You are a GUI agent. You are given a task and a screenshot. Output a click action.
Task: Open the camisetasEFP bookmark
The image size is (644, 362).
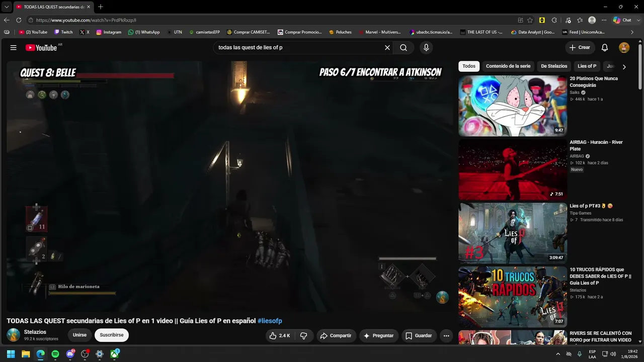pyautogui.click(x=204, y=32)
